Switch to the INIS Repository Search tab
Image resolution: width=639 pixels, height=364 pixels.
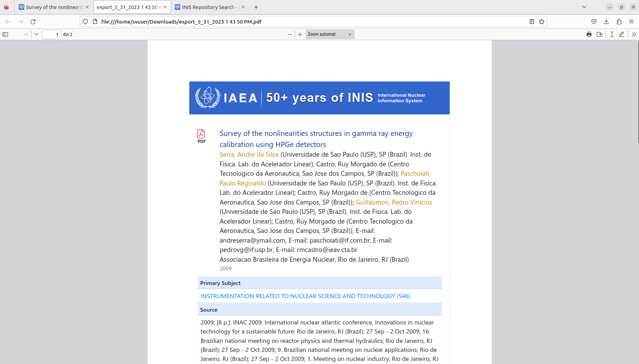click(207, 7)
